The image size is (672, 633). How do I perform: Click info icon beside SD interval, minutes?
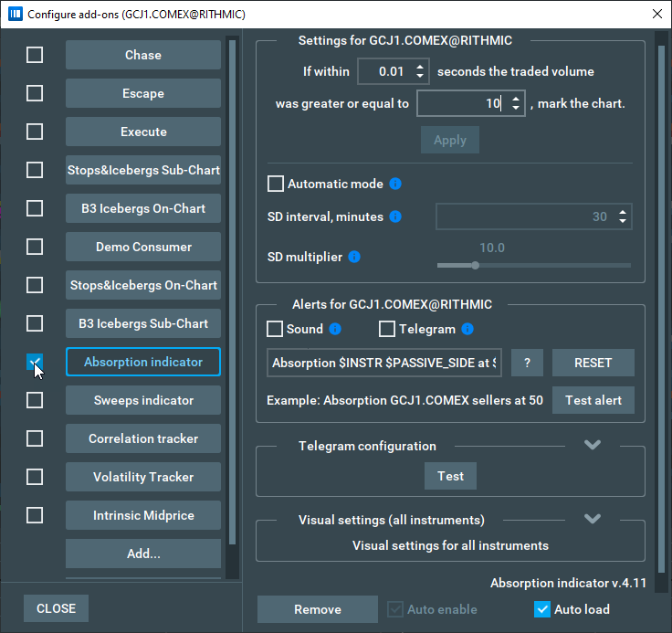point(395,216)
